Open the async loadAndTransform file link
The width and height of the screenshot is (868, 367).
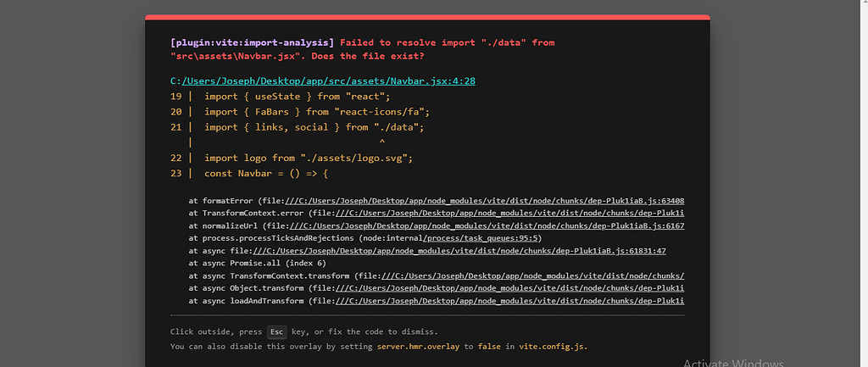(509, 301)
